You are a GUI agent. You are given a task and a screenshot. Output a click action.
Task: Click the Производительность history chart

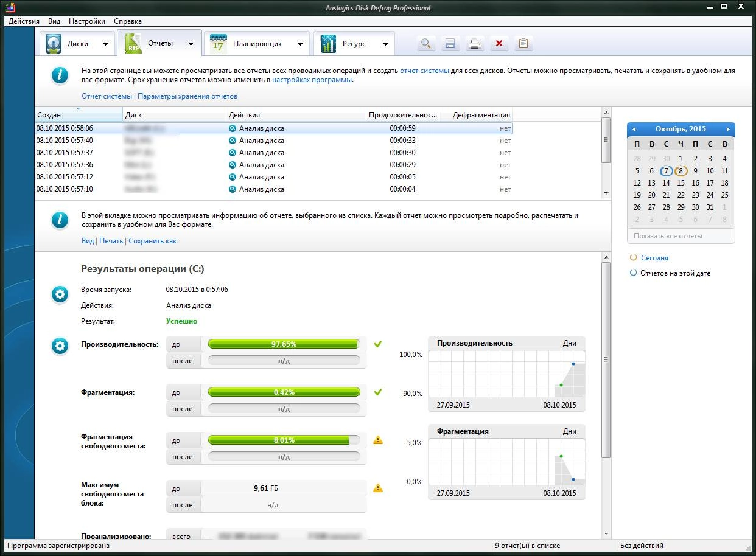[x=506, y=374]
